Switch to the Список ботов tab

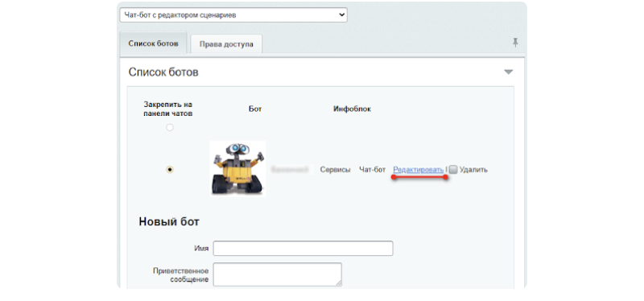pyautogui.click(x=153, y=43)
